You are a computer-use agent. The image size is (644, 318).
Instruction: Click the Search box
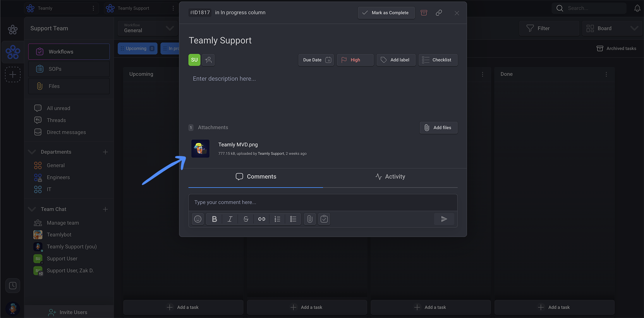coord(589,8)
